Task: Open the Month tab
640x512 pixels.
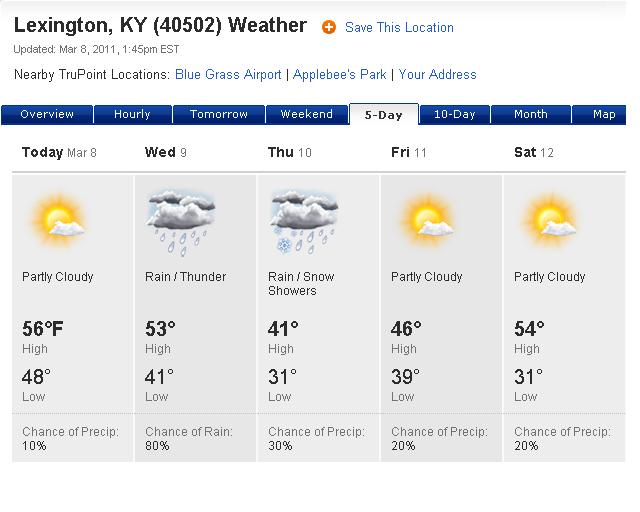Action: click(x=530, y=115)
